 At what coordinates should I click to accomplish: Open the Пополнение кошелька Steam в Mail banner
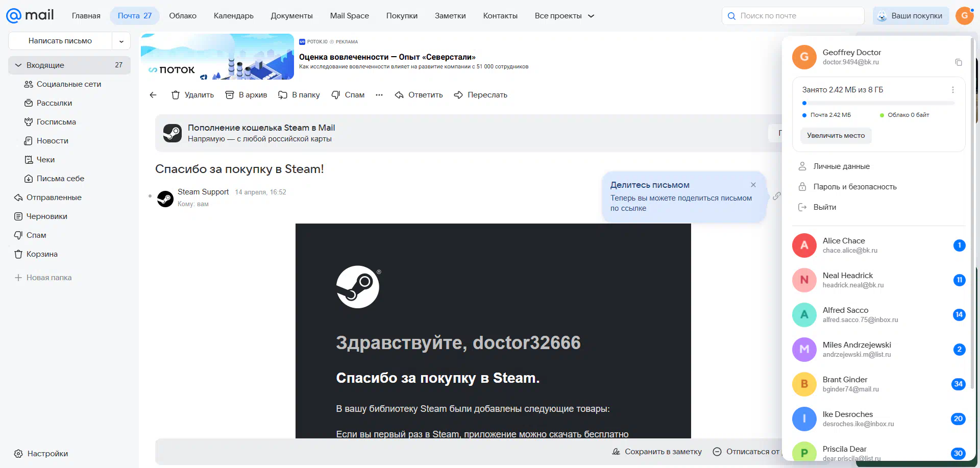coord(469,133)
